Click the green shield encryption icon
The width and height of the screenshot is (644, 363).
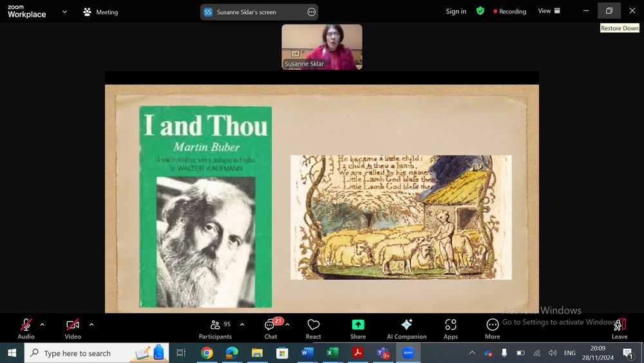click(x=480, y=11)
